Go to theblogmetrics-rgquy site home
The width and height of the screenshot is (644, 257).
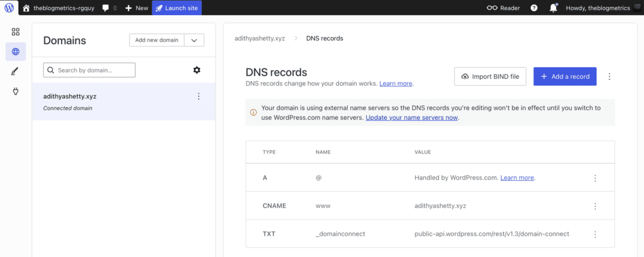[60, 8]
